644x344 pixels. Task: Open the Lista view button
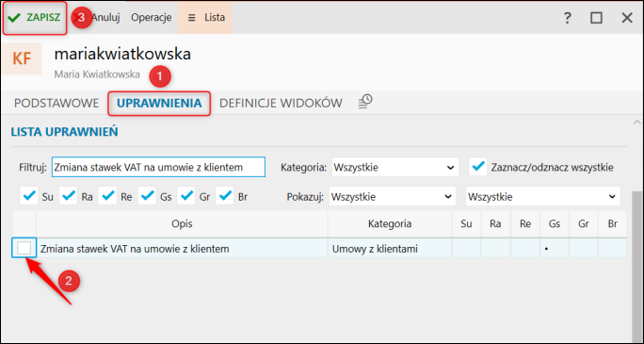point(204,18)
